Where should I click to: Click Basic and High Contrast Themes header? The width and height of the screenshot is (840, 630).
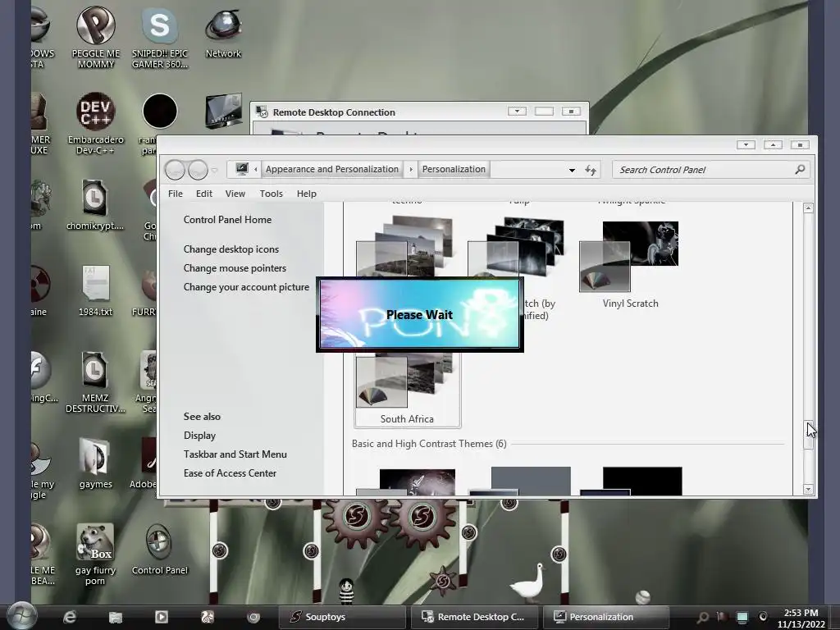[x=429, y=444]
